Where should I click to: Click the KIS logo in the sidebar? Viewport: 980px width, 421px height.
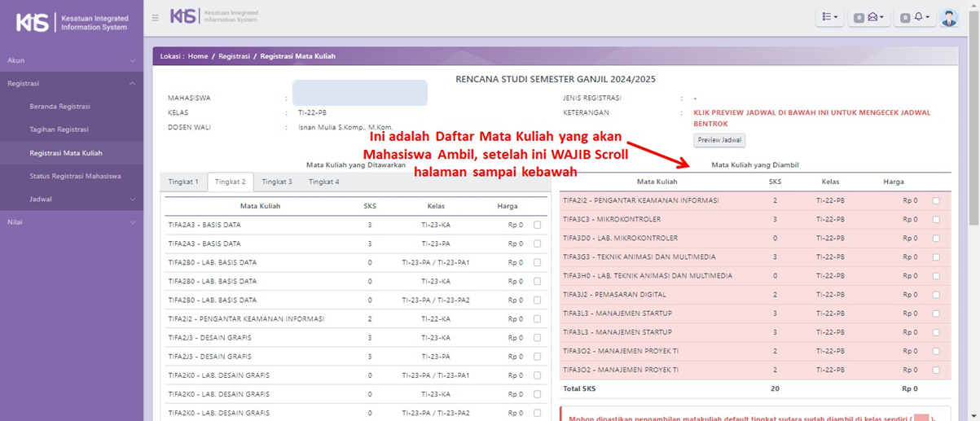click(x=72, y=22)
